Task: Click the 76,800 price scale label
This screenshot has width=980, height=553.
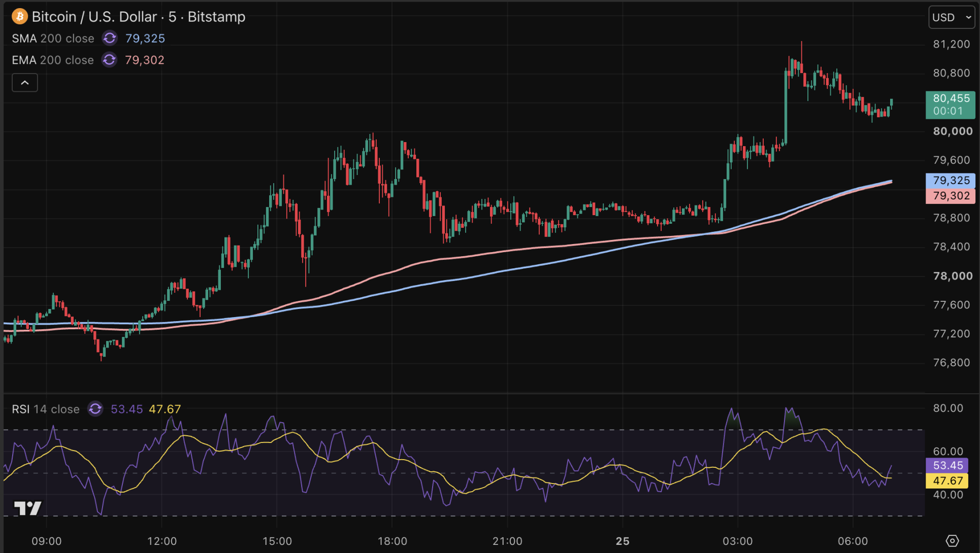Action: click(952, 363)
